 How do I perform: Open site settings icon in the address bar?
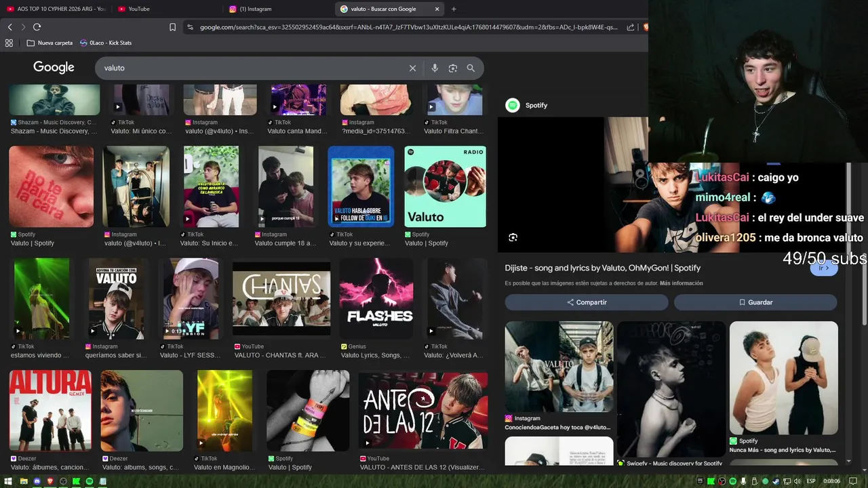[190, 27]
